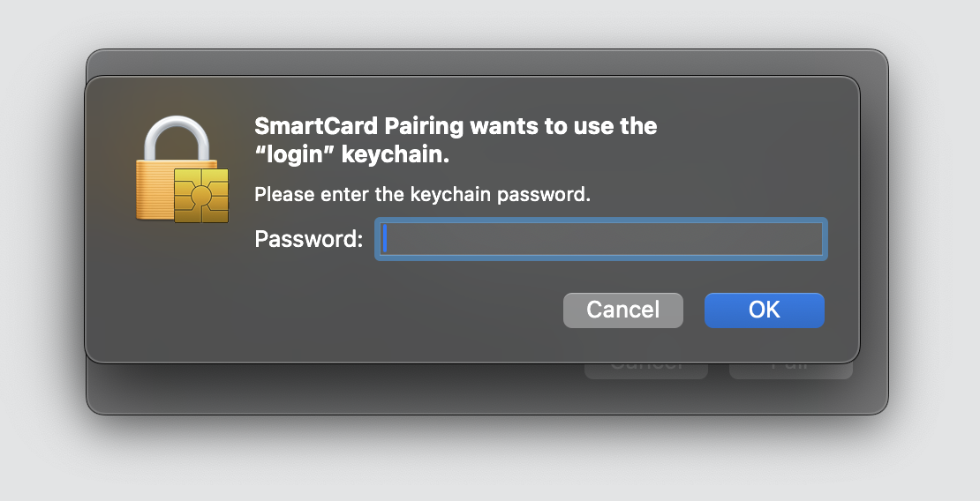Image resolution: width=980 pixels, height=501 pixels.
Task: Click the padlock's silver shackle
Action: coord(177,138)
